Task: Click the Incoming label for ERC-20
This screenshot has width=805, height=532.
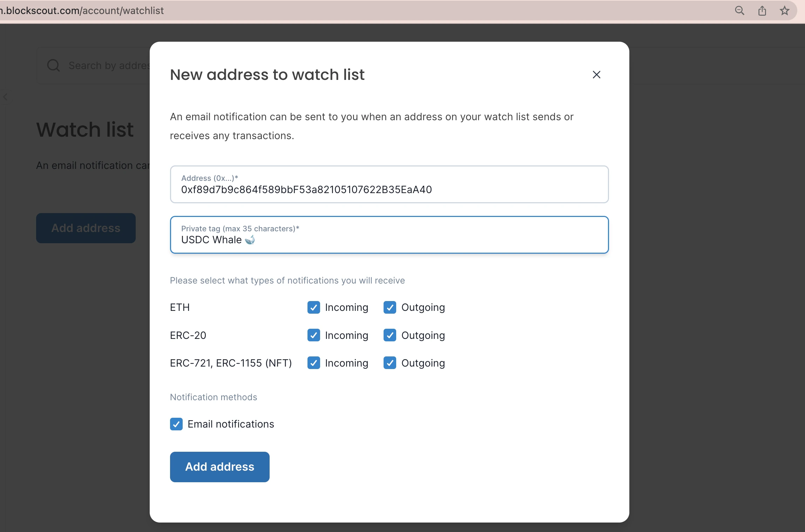Action: pyautogui.click(x=346, y=335)
